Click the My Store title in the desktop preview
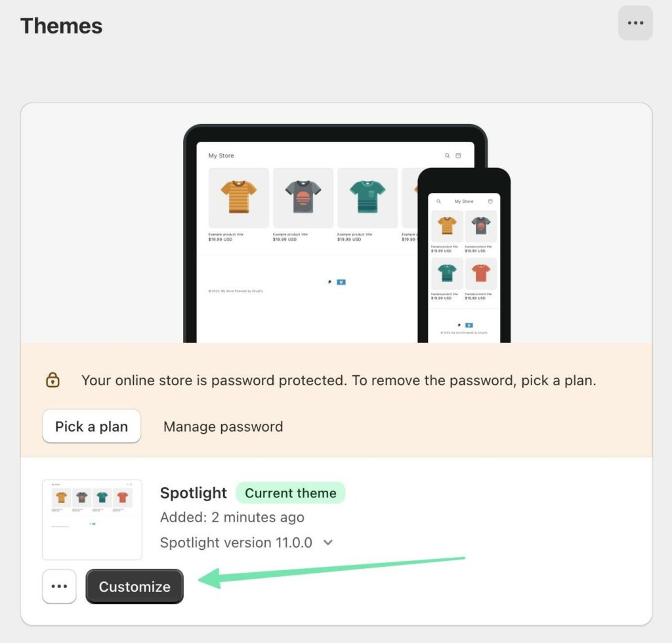The width and height of the screenshot is (672, 643). pos(221,156)
